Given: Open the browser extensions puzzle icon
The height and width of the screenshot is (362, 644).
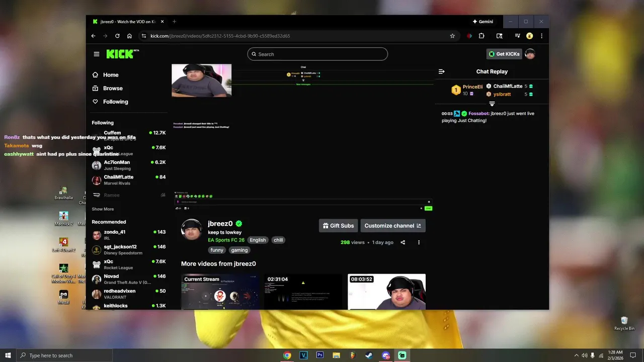Looking at the screenshot, I should tap(481, 36).
